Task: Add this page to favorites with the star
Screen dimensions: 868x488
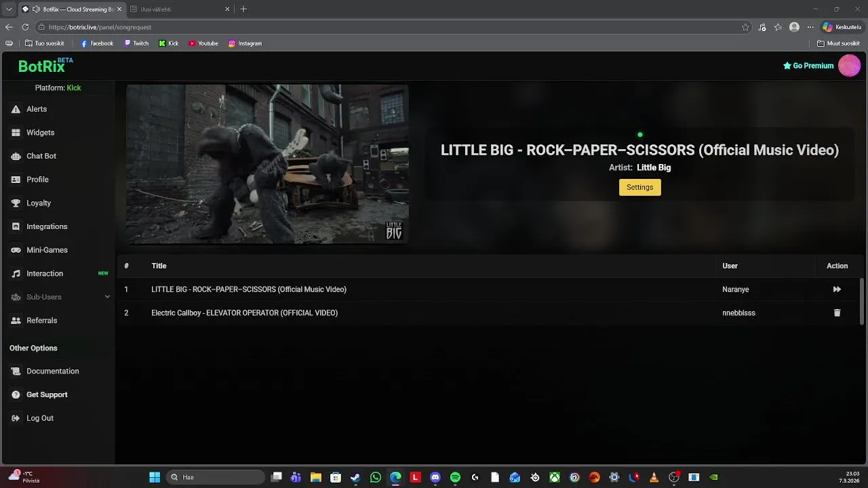Action: (x=745, y=27)
